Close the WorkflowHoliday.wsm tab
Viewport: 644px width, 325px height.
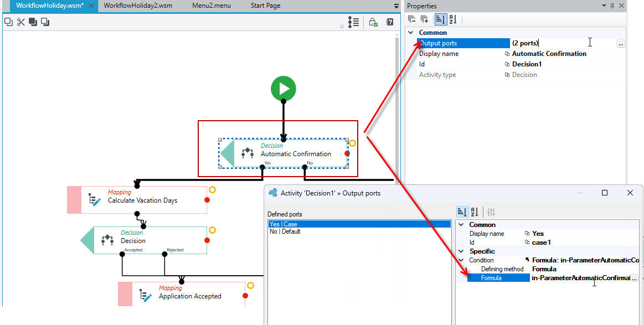point(91,6)
